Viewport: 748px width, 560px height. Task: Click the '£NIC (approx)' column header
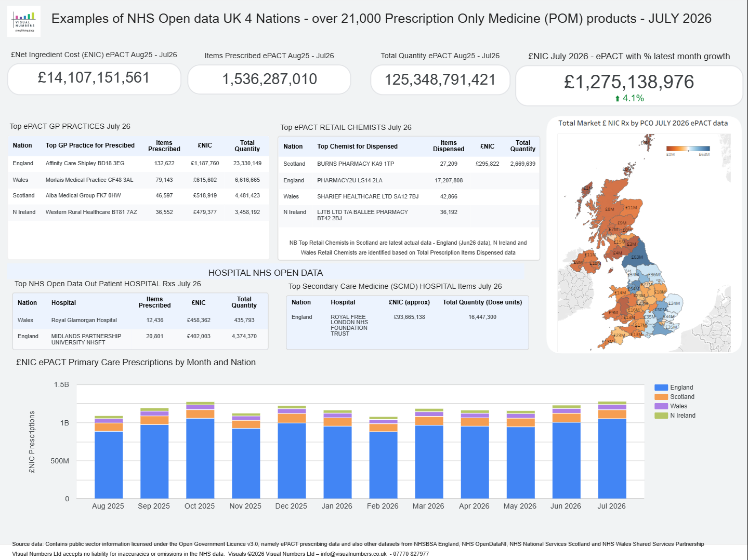tap(409, 302)
